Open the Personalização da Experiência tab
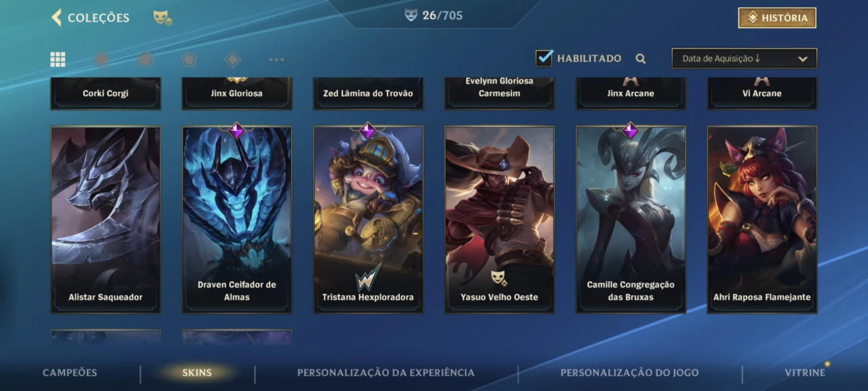 click(386, 373)
